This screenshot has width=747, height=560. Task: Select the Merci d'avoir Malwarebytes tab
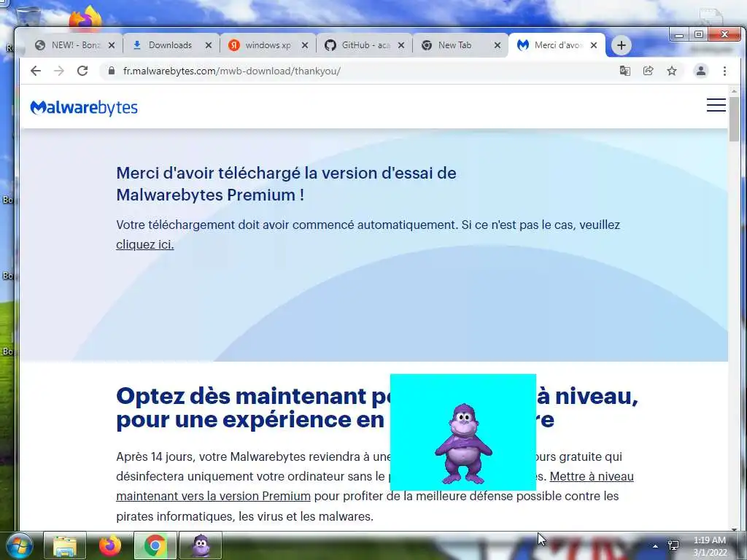tap(557, 45)
